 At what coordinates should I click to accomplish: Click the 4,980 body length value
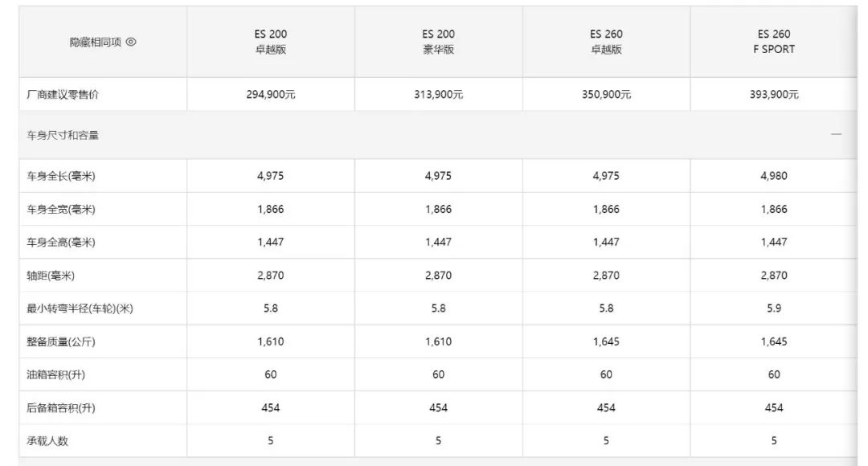(x=774, y=176)
